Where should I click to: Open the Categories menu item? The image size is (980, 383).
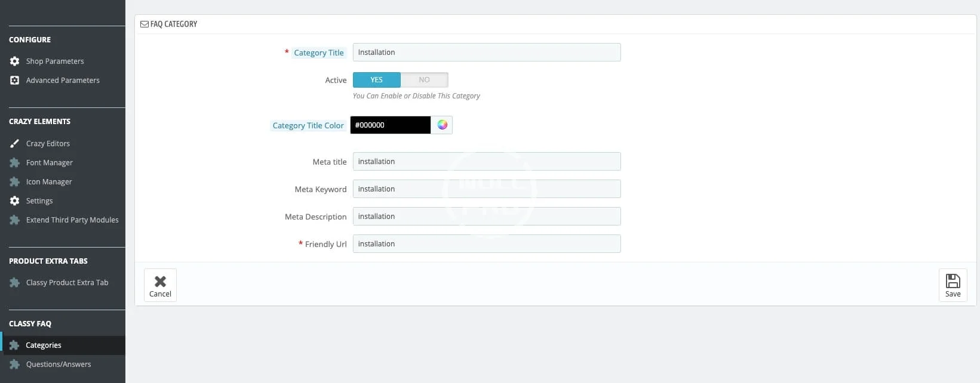[63, 345]
